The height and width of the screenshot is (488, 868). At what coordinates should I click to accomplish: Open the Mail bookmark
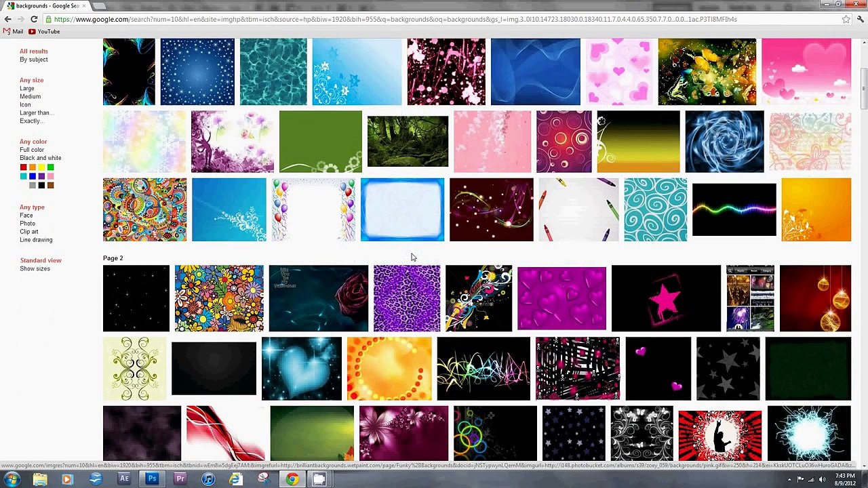point(13,31)
